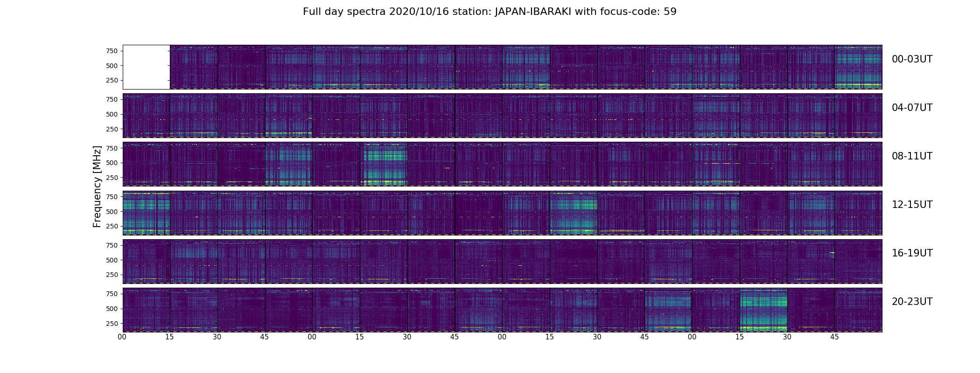Select the 500 tick of the 04-07UT row
The height and width of the screenshot is (373, 980).
pos(112,114)
